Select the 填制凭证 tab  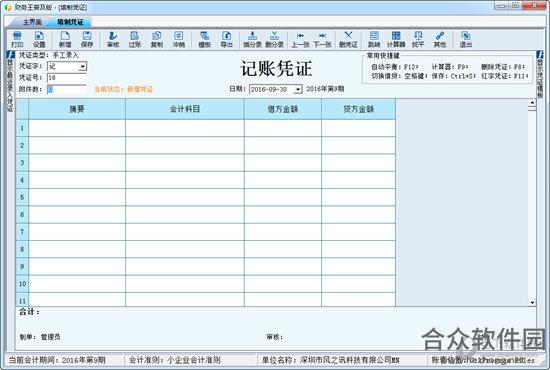71,22
